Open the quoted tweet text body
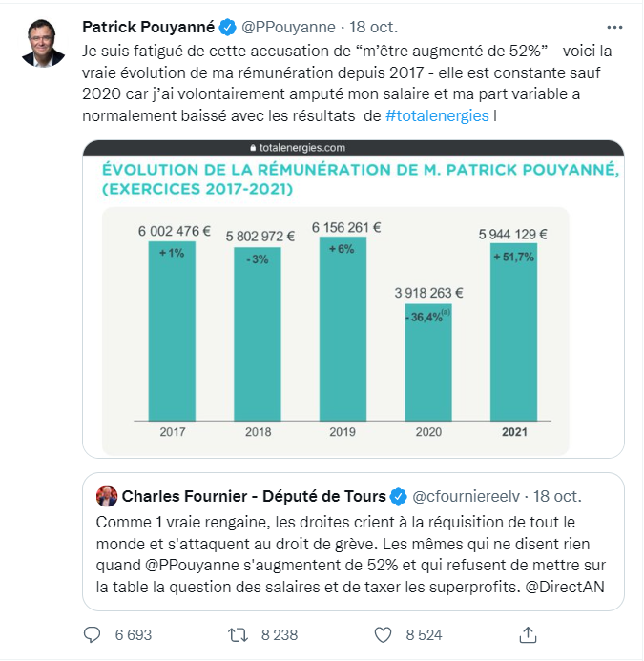This screenshot has height=661, width=644. pyautogui.click(x=353, y=553)
